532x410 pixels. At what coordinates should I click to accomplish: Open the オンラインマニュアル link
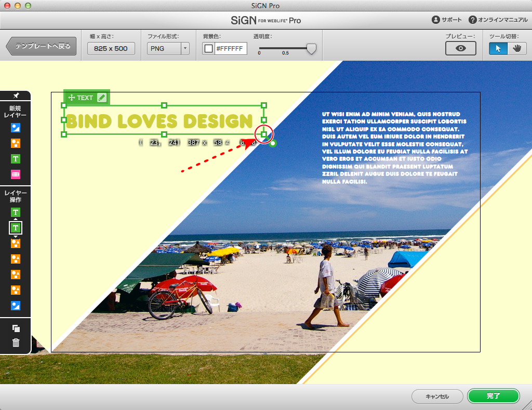pyautogui.click(x=498, y=20)
